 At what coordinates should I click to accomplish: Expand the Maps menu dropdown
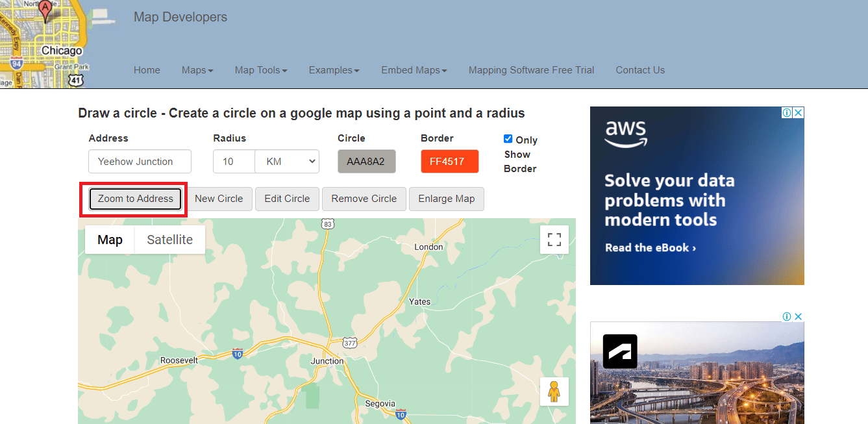[x=197, y=70]
